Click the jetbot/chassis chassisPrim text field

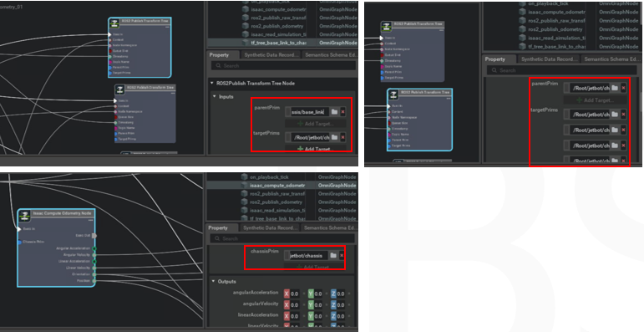(308, 255)
